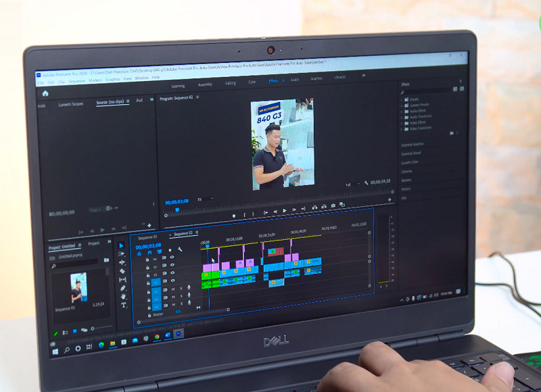
Task: Select the Selection arrow tool
Action: (122, 246)
